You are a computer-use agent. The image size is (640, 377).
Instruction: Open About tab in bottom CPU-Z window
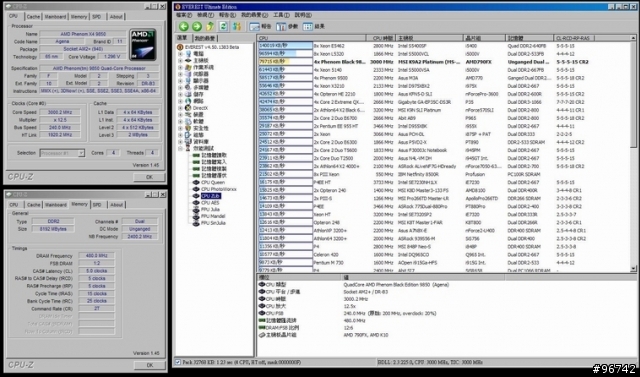click(x=116, y=205)
